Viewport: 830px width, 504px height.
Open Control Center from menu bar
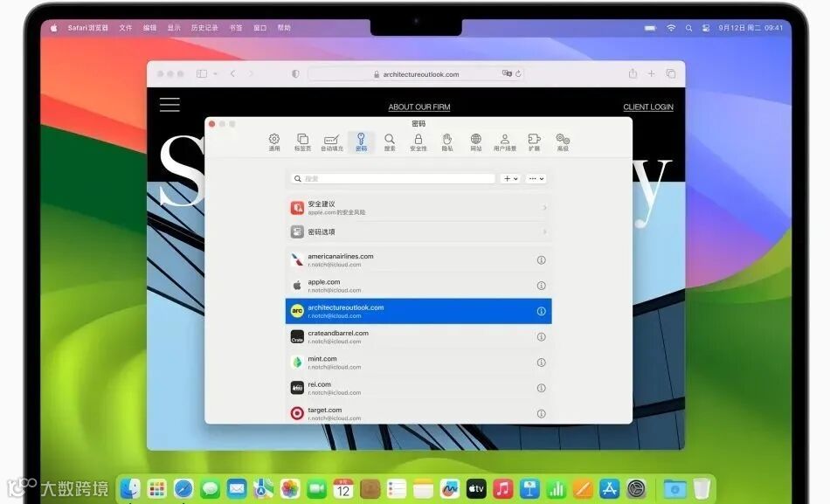706,28
